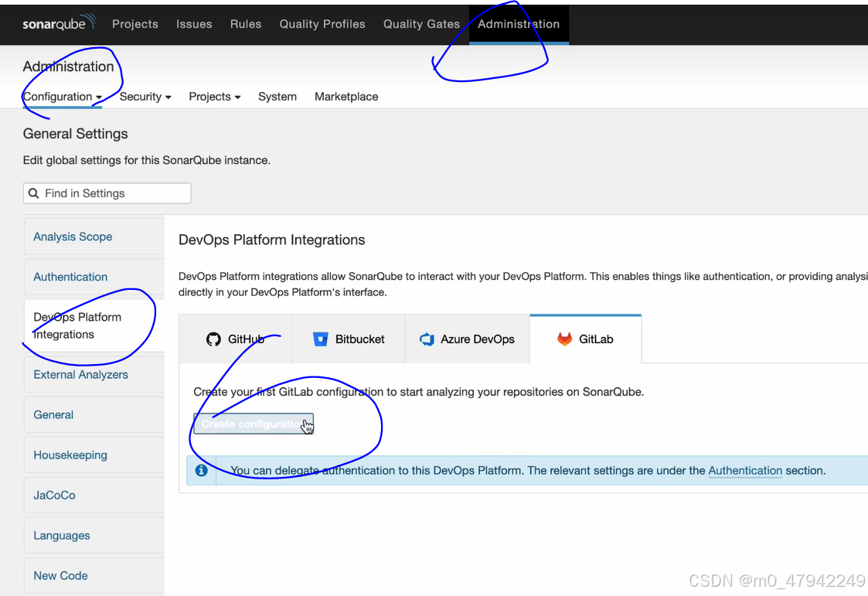Screen dimensions: 868x596
Task: Open Quality Gates
Action: point(421,24)
